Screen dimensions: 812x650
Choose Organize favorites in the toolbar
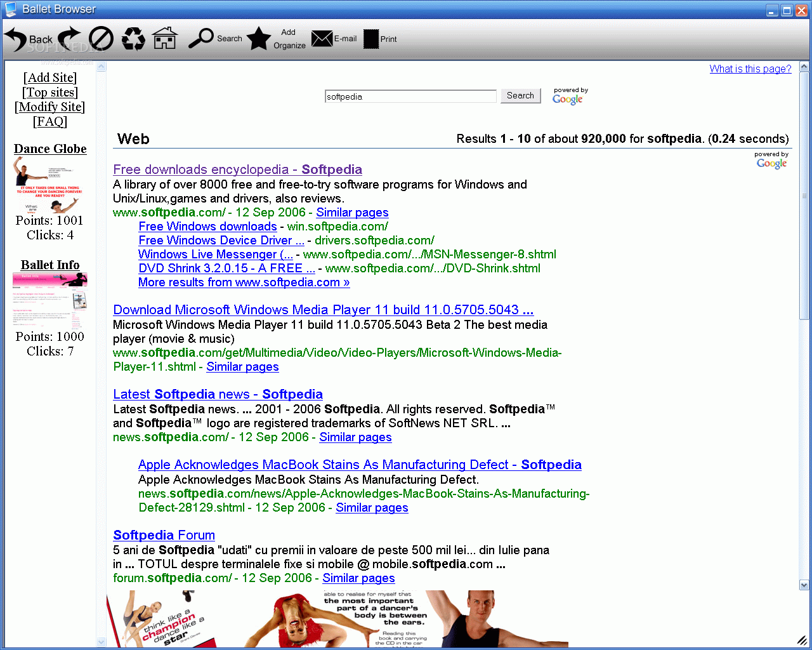click(290, 46)
